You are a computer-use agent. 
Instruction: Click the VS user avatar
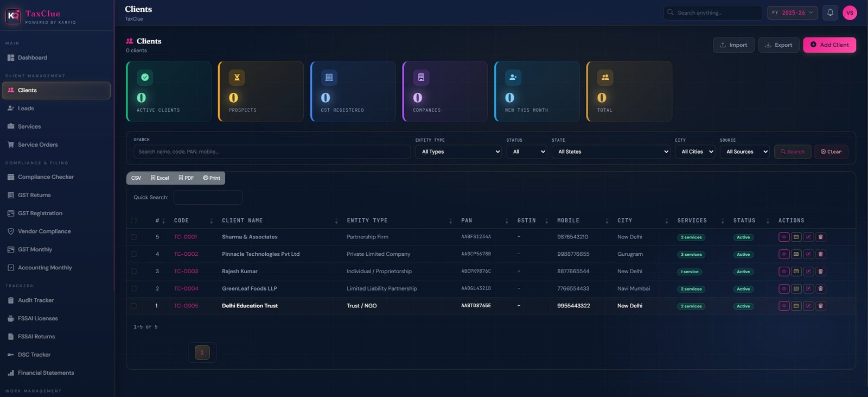[x=850, y=12]
